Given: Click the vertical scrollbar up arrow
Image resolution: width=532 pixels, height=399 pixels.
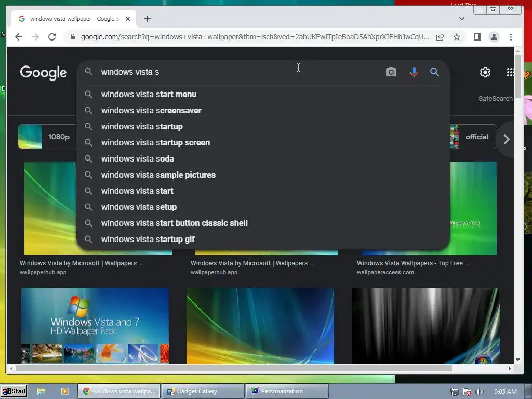Looking at the screenshot, I should (x=518, y=51).
